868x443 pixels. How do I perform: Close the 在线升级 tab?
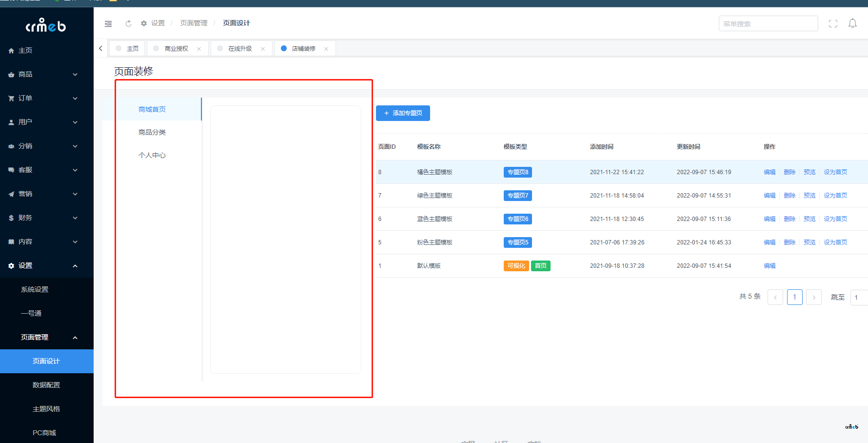coord(263,49)
